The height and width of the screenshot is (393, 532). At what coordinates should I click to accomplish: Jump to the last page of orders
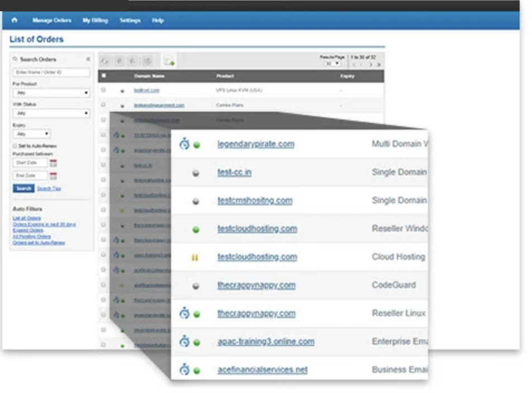point(379,64)
